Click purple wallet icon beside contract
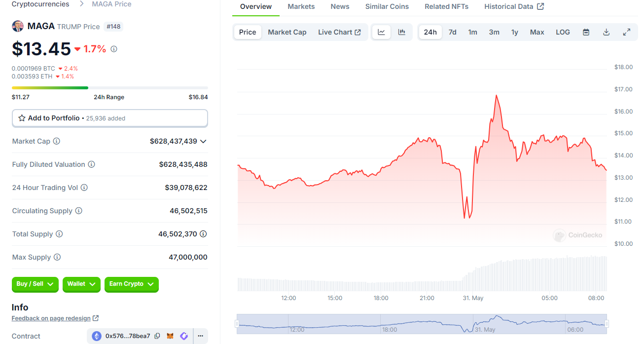This screenshot has width=644, height=344. click(184, 336)
